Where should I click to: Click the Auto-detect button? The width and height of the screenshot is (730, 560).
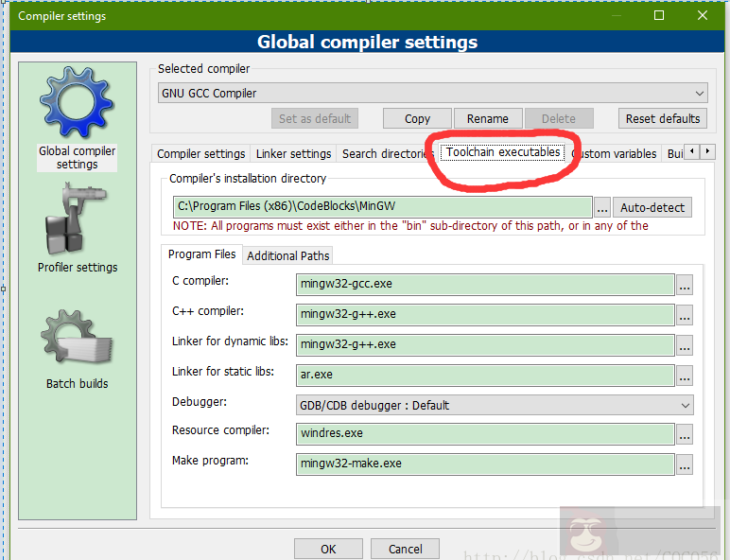[652, 208]
